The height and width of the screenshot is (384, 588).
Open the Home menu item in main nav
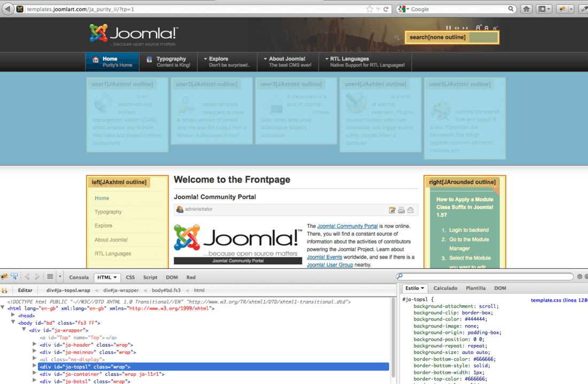coord(112,62)
